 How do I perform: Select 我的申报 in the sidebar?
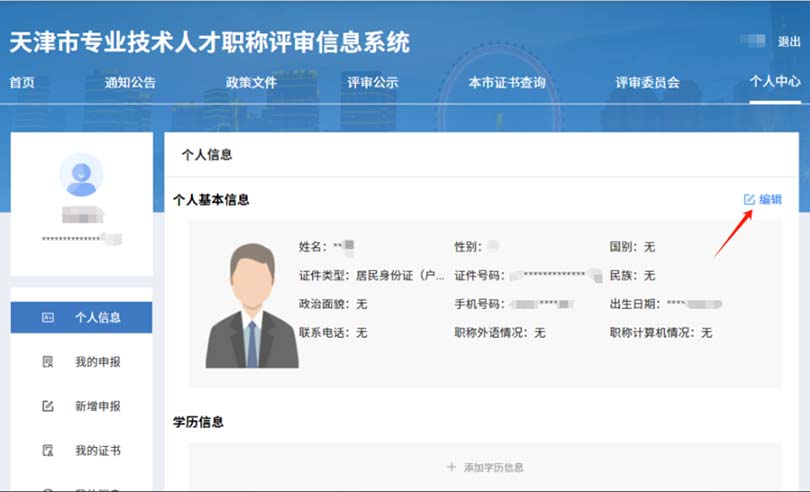pyautogui.click(x=97, y=362)
